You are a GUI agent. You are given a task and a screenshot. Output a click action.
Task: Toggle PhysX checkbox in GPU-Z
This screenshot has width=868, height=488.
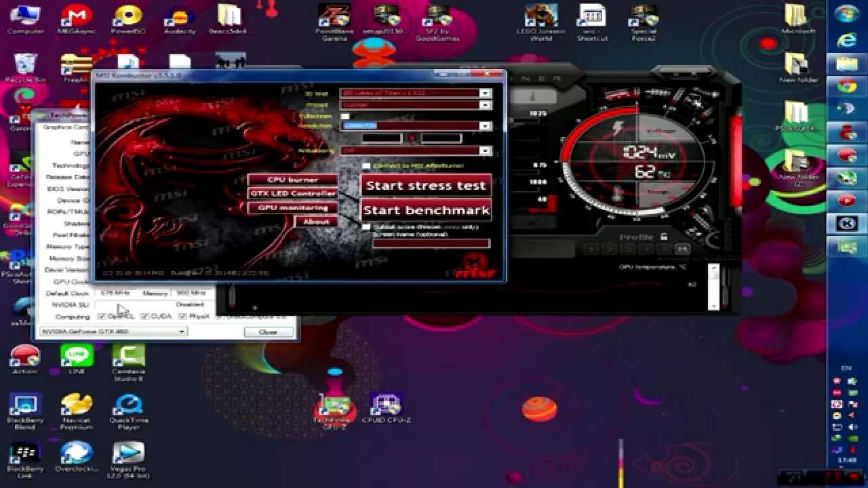[x=182, y=317]
